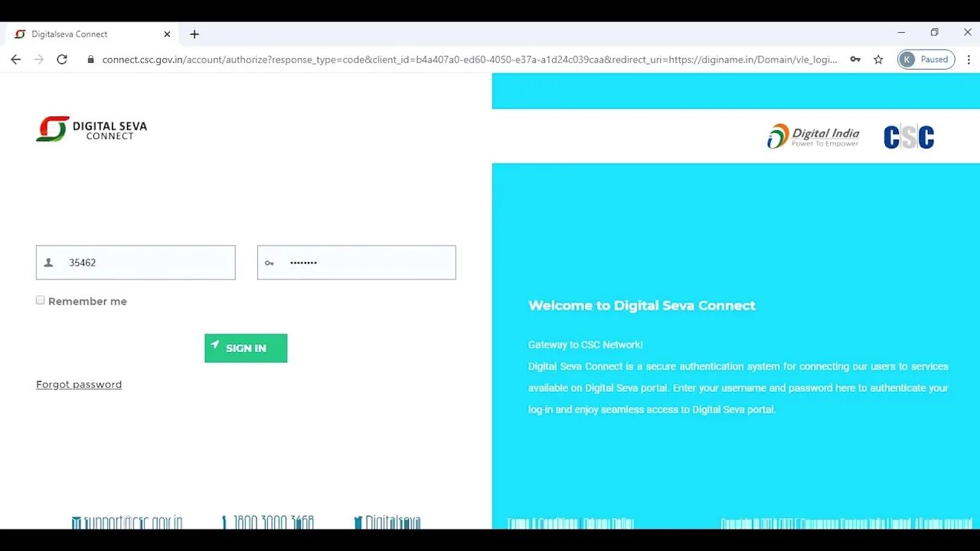Open the Digitalseva Twitter link in footer
Screen dimensions: 980x551
(x=387, y=523)
